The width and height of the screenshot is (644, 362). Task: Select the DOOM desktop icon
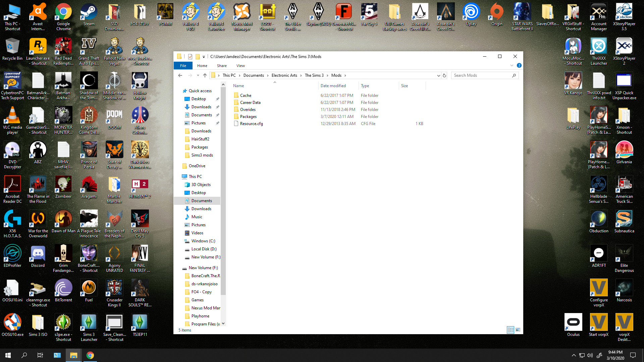(114, 118)
